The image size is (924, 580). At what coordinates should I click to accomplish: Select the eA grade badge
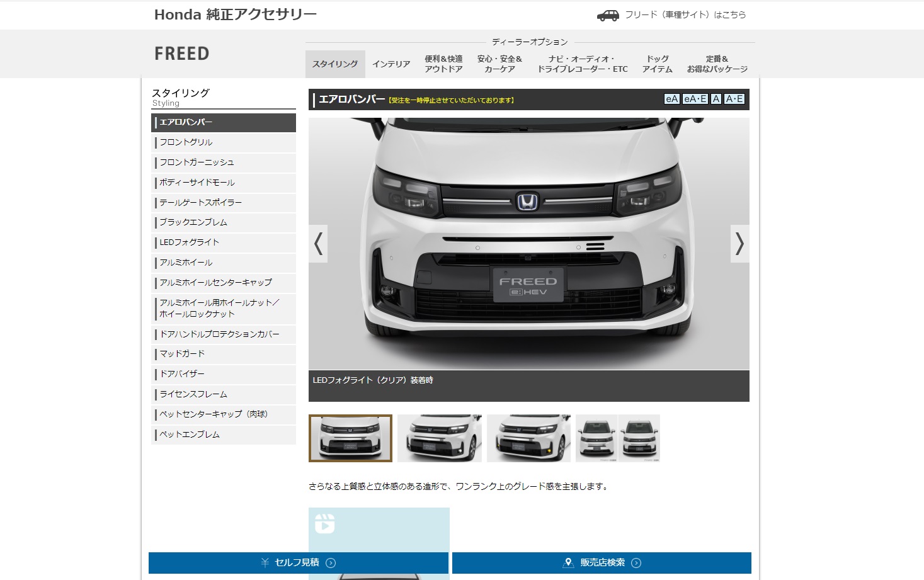pos(672,99)
